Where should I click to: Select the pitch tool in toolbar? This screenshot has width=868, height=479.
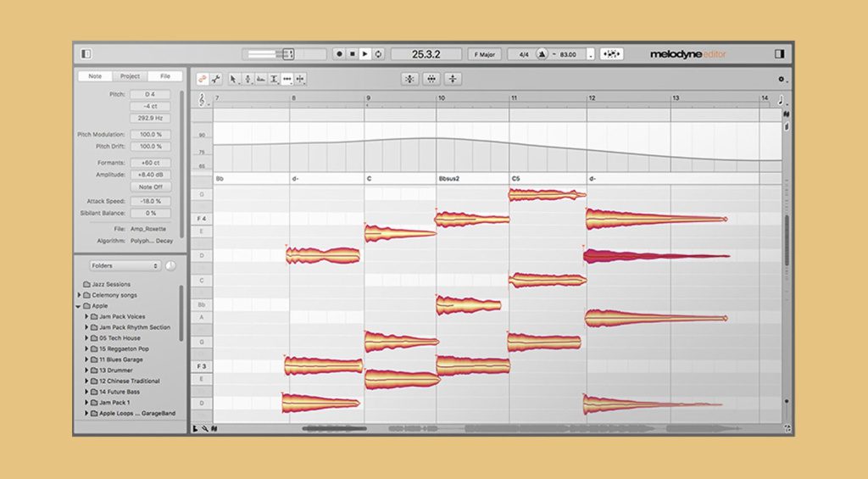[248, 79]
